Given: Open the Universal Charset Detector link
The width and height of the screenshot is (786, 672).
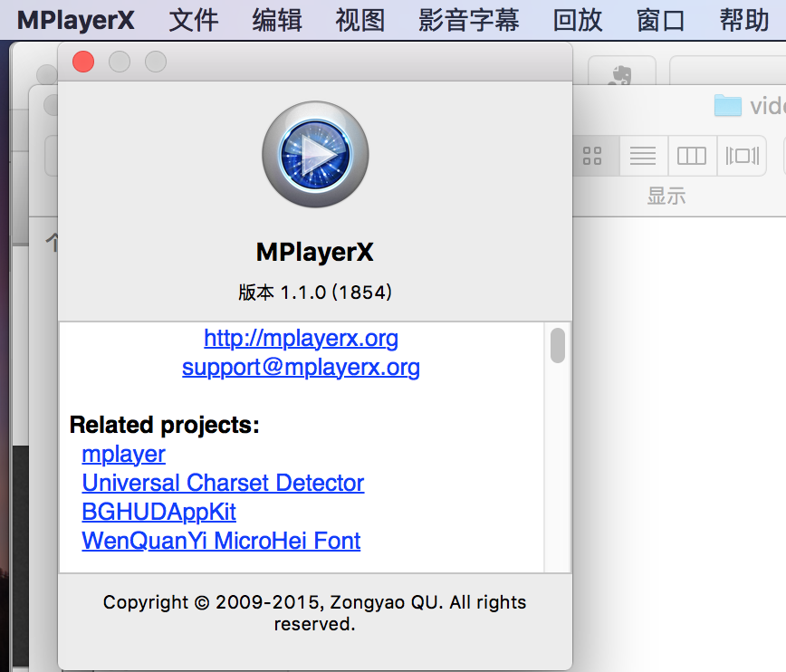Looking at the screenshot, I should point(223,483).
